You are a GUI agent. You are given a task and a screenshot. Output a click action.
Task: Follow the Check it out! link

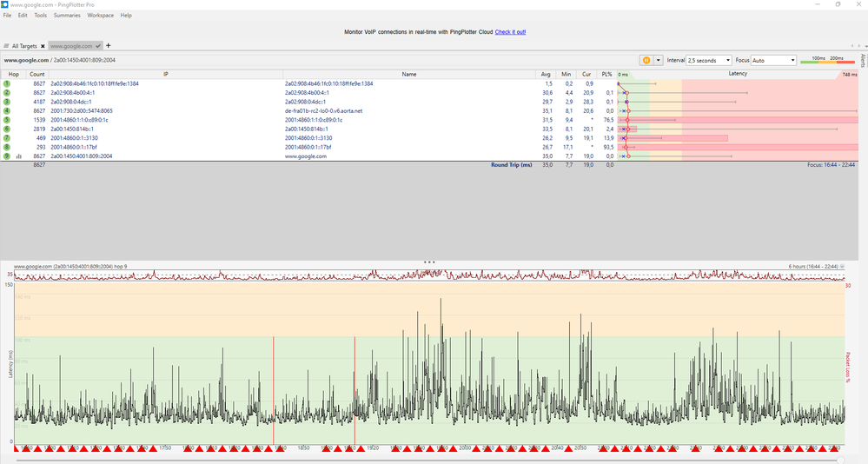(510, 32)
